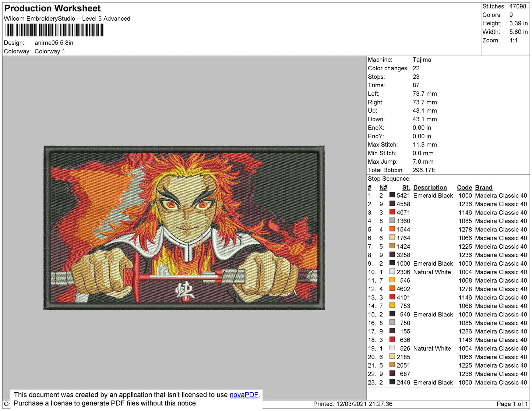This screenshot has width=532, height=411.
Task: Select the height value "3.39 in"
Action: pos(518,23)
